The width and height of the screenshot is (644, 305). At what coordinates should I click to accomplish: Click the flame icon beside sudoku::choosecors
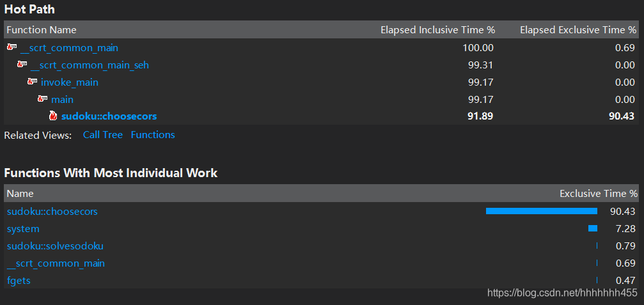53,116
